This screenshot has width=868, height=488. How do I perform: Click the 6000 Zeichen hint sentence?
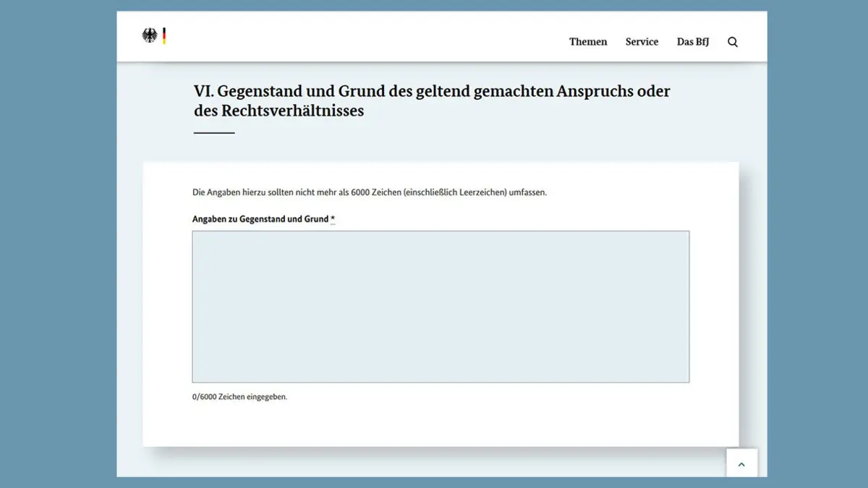pos(370,192)
